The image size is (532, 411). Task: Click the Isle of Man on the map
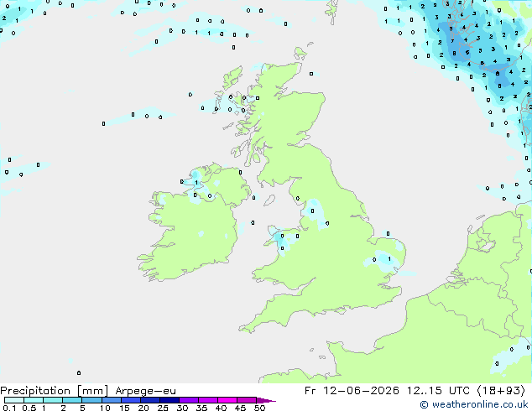pyautogui.click(x=269, y=200)
